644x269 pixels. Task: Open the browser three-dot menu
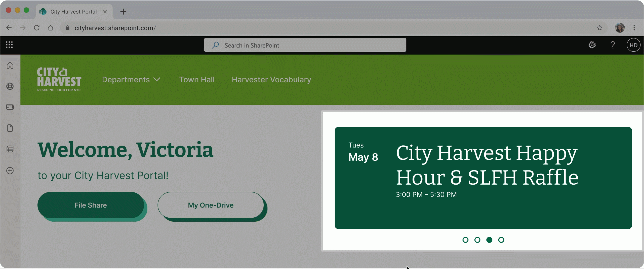(634, 28)
